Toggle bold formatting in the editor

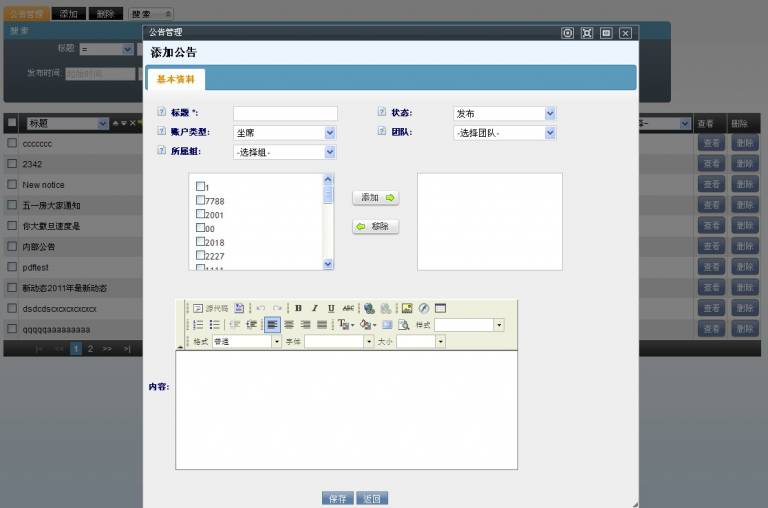pos(298,308)
